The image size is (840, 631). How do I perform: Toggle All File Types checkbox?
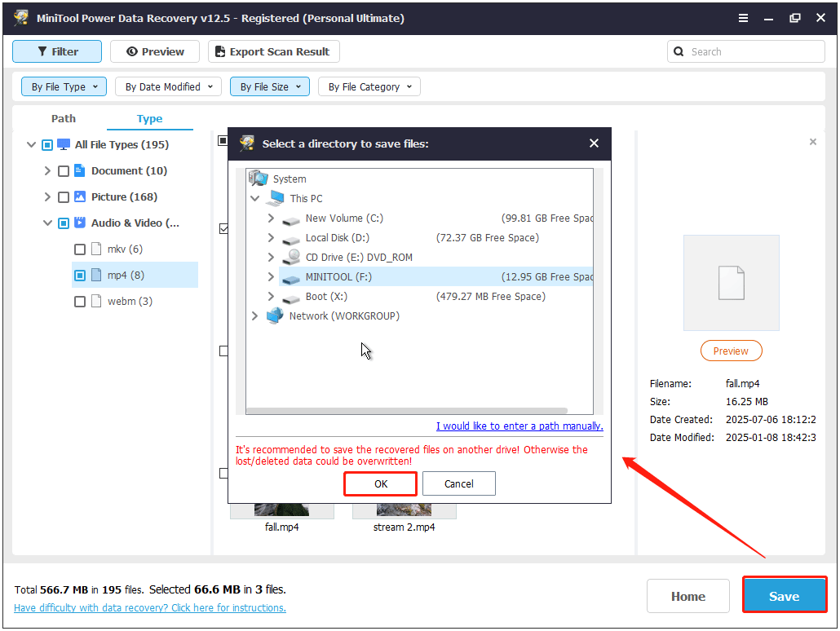(x=47, y=144)
